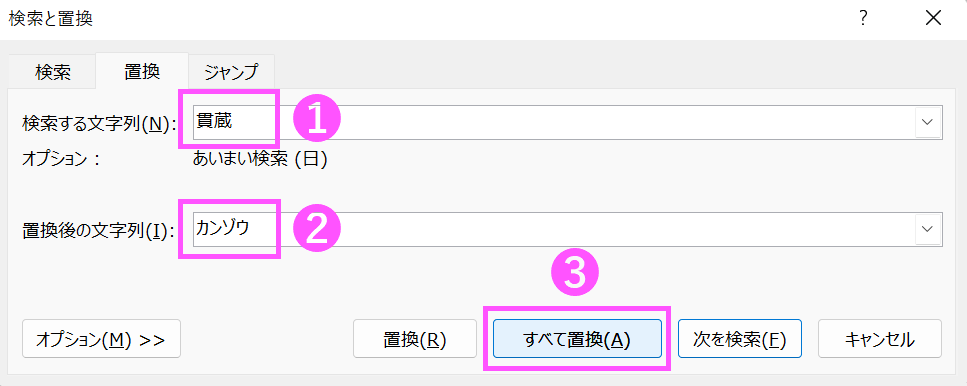Viewport: 967px width, 386px height.
Task: Expand the 検索する文字列 dropdown arrow
Action: tap(928, 122)
